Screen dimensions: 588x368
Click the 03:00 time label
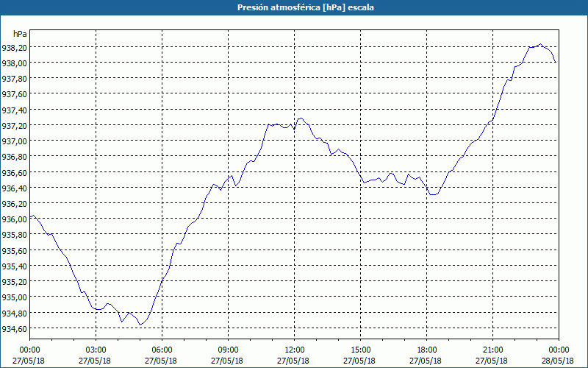(96, 350)
